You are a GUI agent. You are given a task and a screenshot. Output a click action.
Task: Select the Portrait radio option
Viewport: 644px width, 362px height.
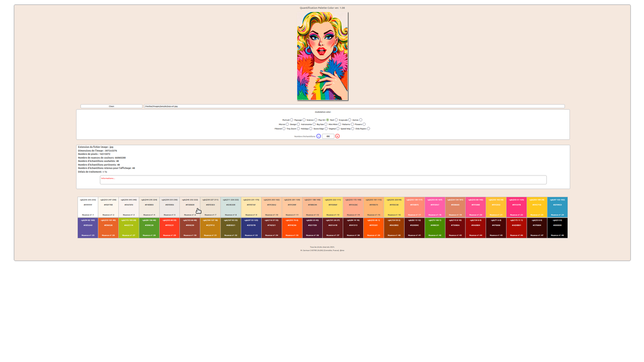coord(292,120)
